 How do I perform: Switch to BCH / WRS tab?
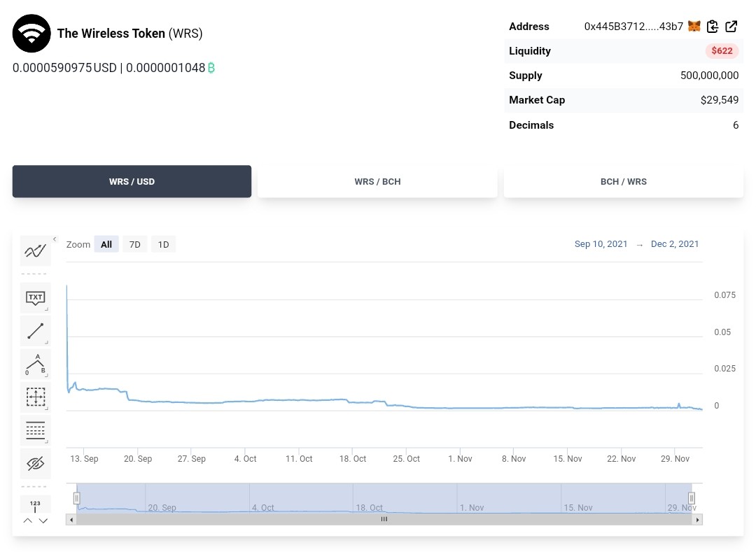coord(624,182)
